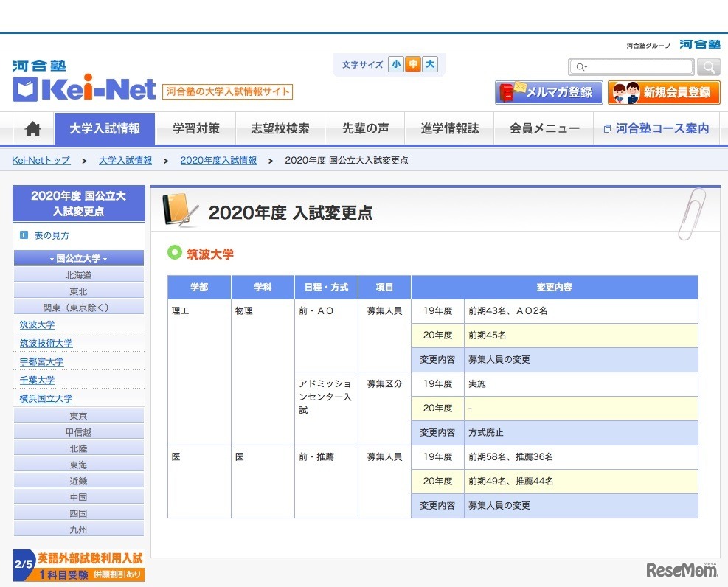
Task: Select the 中 font size option
Action: click(412, 65)
